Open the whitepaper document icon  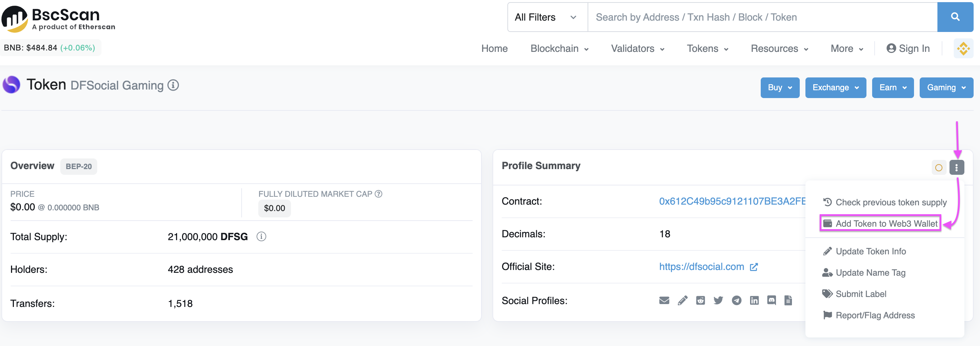(788, 301)
